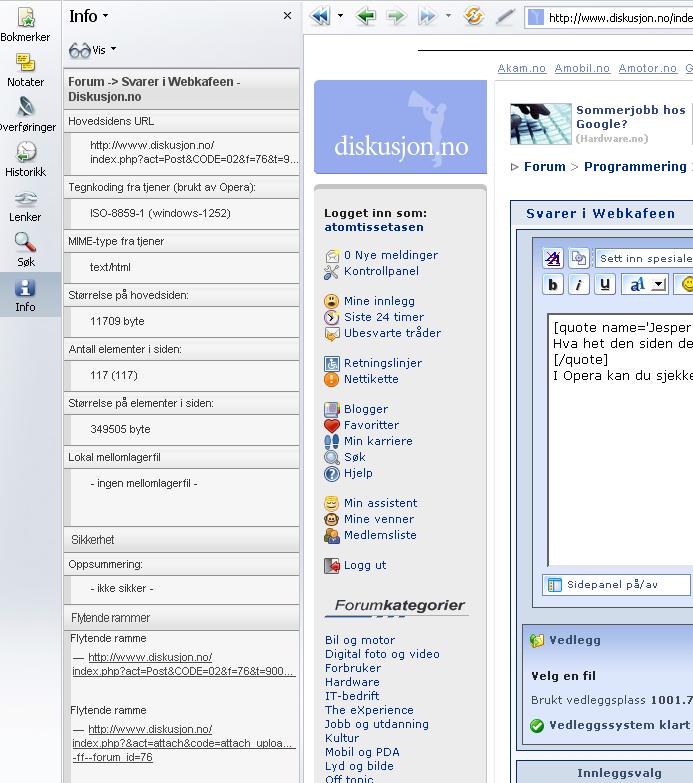The width and height of the screenshot is (693, 783).
Task: Open Min karriere link
Action: point(378,441)
